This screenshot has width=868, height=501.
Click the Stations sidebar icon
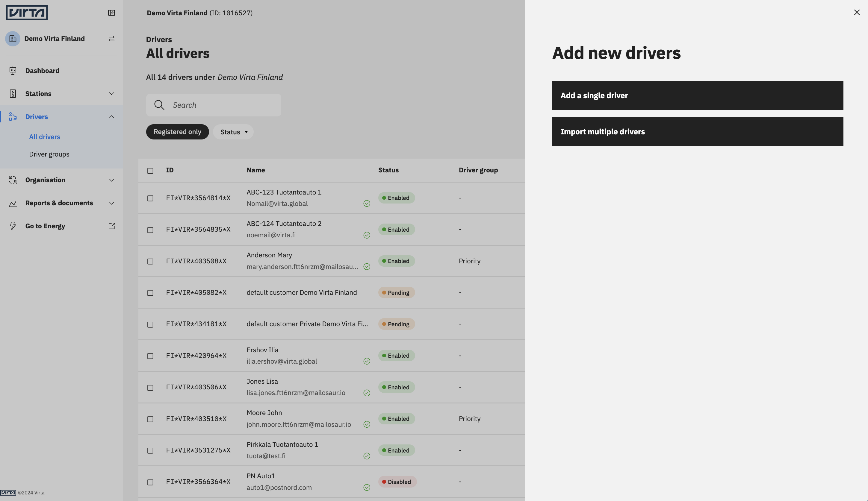(x=13, y=93)
